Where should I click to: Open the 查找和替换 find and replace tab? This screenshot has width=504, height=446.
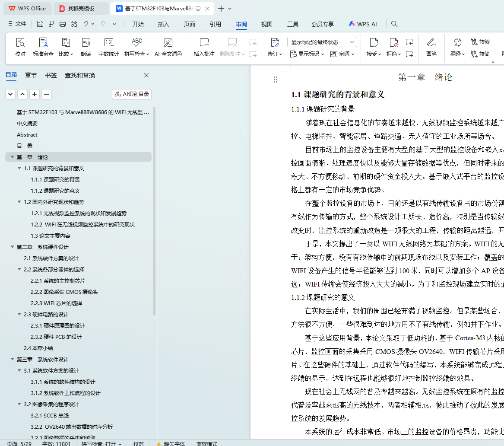pos(80,75)
